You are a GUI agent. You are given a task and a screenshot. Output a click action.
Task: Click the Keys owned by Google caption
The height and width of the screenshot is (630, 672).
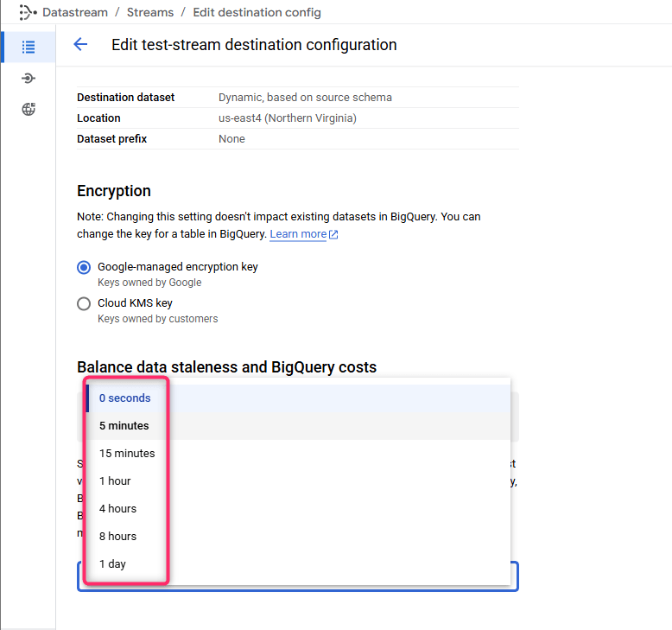tap(149, 283)
